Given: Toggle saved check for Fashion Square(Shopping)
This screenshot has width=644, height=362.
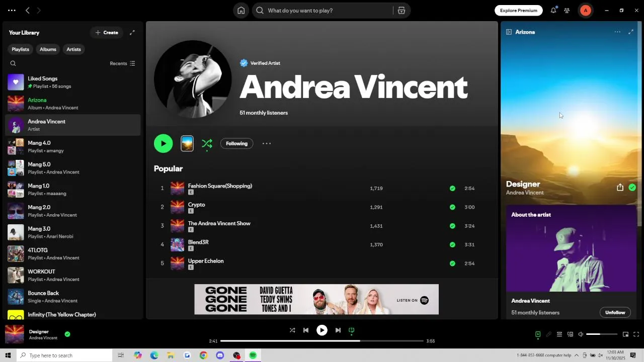Looking at the screenshot, I should pyautogui.click(x=452, y=189).
